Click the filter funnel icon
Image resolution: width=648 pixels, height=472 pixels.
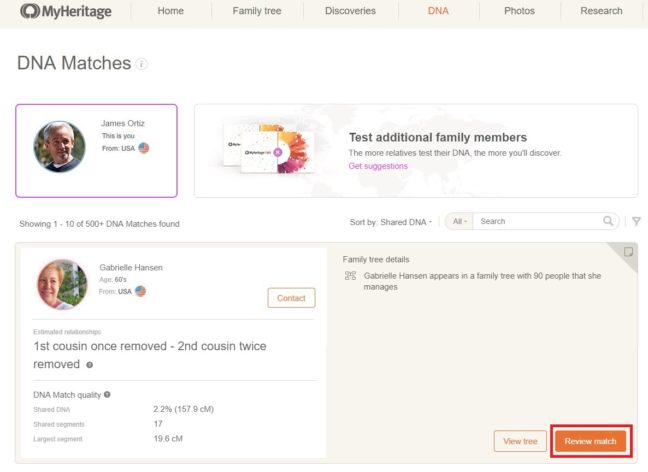pos(636,221)
